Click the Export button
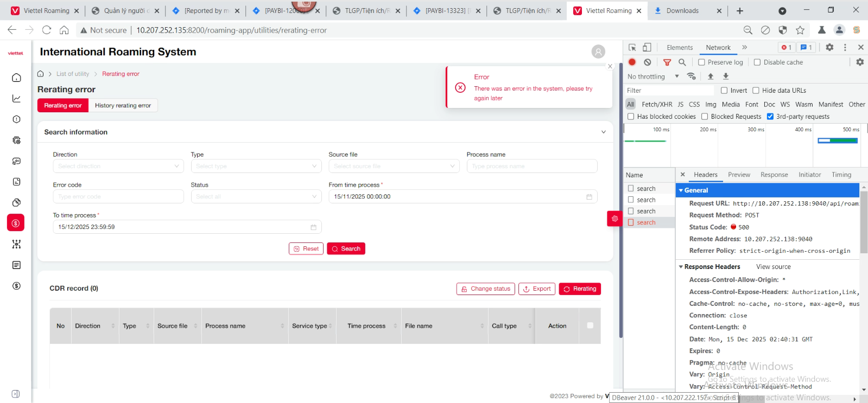Screen dimensions: 868x403 point(536,289)
